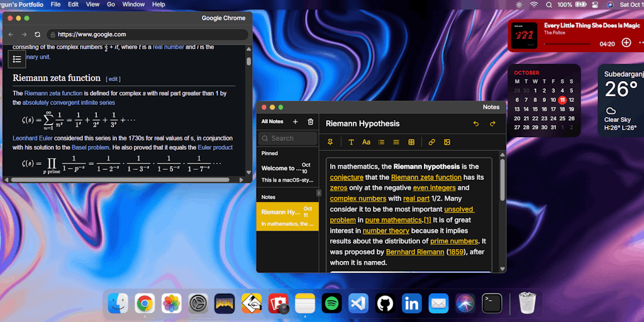This screenshot has width=644, height=322.
Task: Click the bulleted list formatting icon
Action: [381, 142]
